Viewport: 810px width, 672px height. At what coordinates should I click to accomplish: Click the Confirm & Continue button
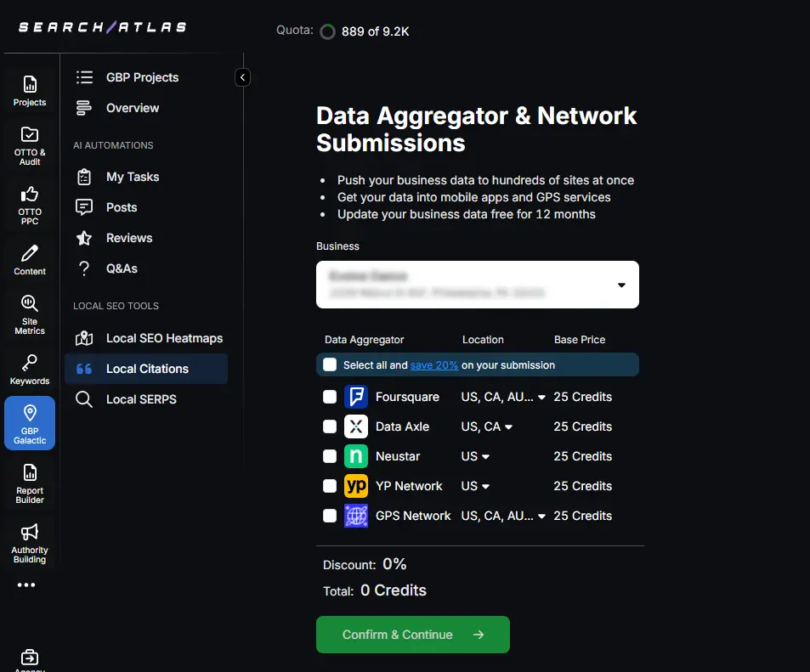(x=412, y=635)
